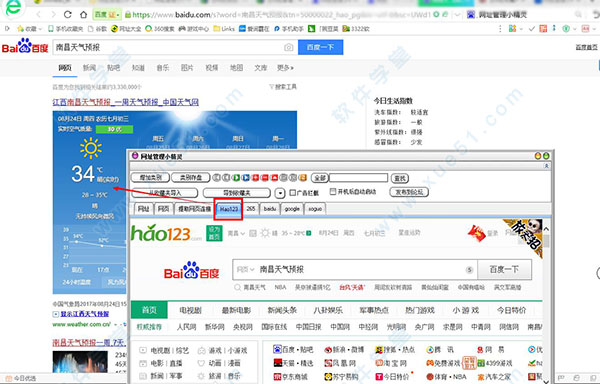Click the hao123 logo
Image resolution: width=600 pixels, height=384 pixels.
click(166, 233)
